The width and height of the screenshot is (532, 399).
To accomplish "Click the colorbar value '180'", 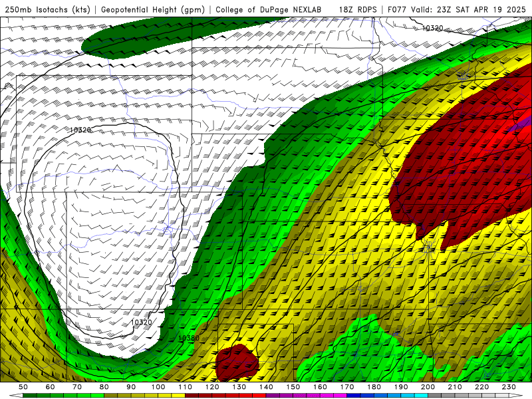I will (374, 387).
